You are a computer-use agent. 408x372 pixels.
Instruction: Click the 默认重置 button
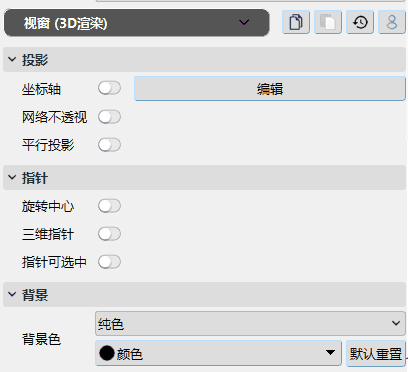pos(376,353)
